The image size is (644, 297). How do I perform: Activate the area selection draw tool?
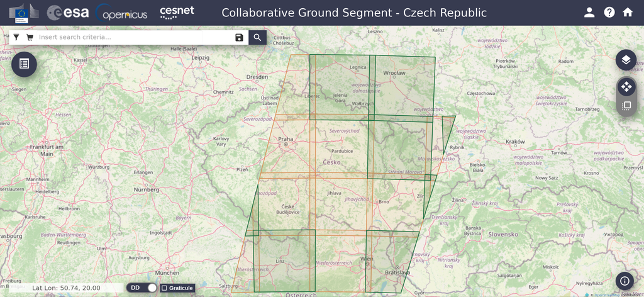click(x=626, y=106)
